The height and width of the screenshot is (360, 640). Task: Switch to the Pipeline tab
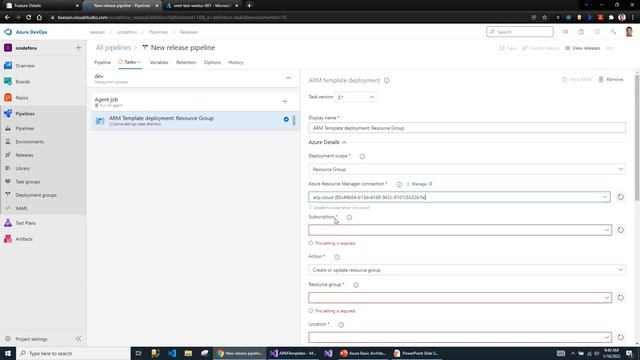tap(102, 62)
